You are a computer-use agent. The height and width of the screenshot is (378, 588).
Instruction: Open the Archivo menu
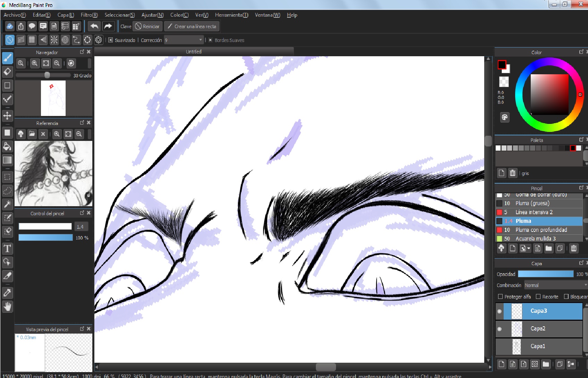[15, 15]
